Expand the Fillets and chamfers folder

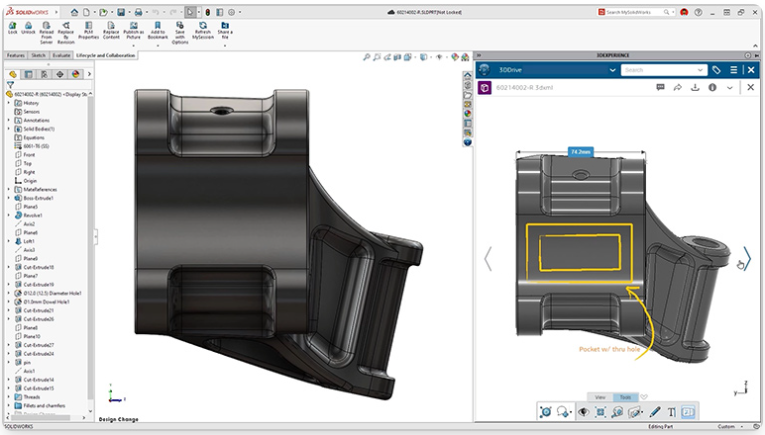[8, 405]
